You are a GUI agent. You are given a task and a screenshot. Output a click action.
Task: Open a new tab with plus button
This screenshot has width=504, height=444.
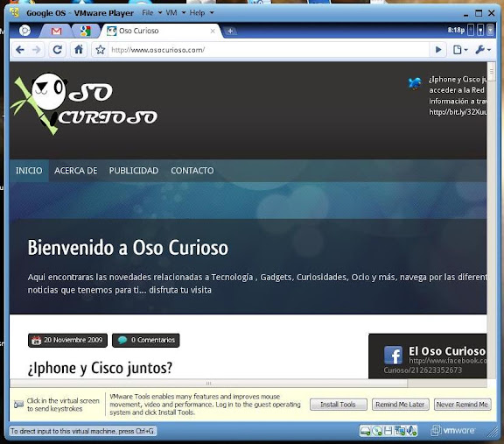[230, 31]
